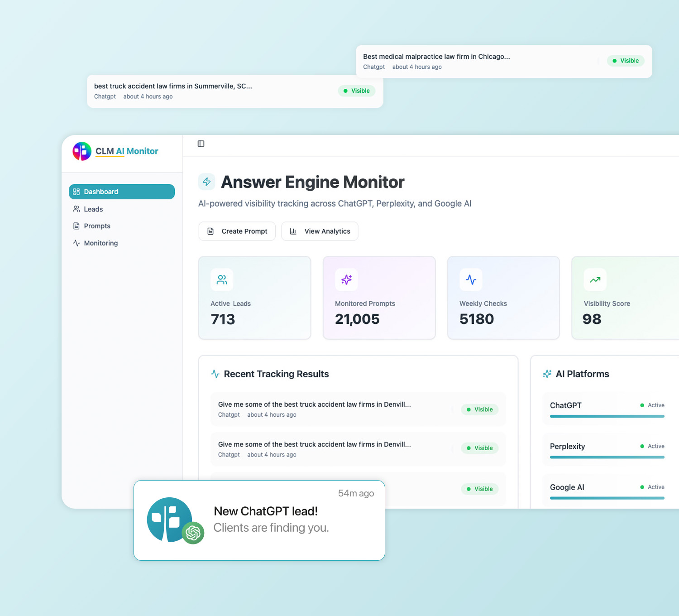Viewport: 679px width, 616px height.
Task: Open the Leads section
Action: click(x=122, y=209)
